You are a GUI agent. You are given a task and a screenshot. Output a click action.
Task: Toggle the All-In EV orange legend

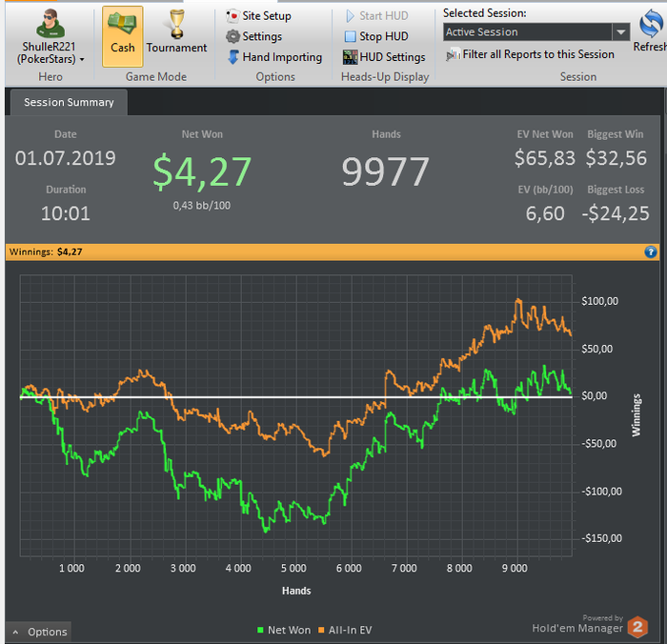(x=345, y=630)
